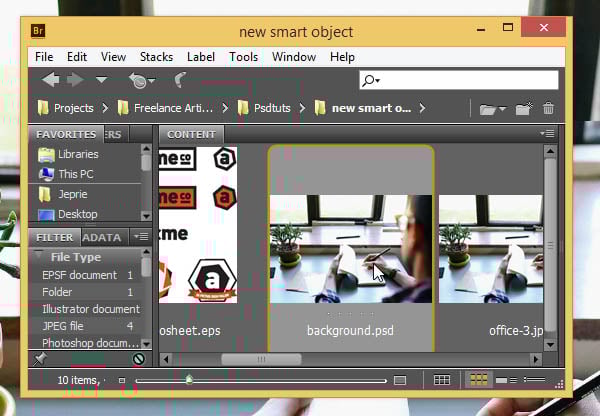This screenshot has width=600, height=416.
Task: Select Libraries in Favorites
Action: coord(68,154)
